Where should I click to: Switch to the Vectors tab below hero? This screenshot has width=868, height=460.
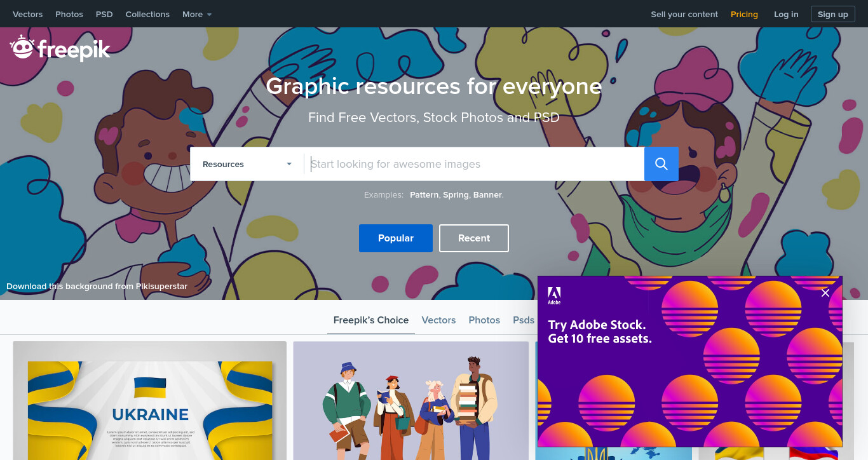pos(438,320)
